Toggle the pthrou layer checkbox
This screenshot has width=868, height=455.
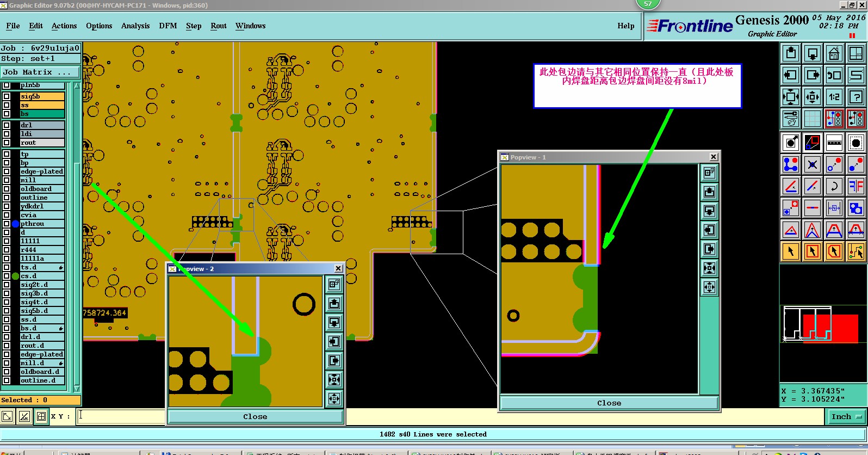click(x=7, y=224)
